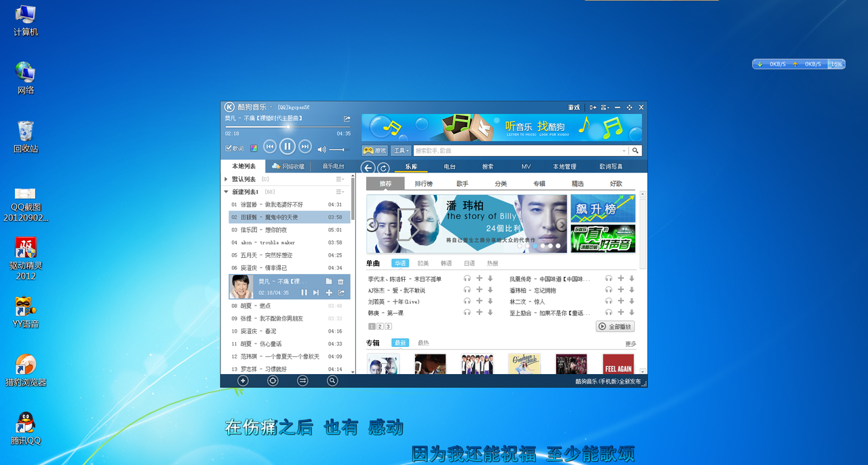
Task: Switch albums to 最热
Action: point(423,343)
